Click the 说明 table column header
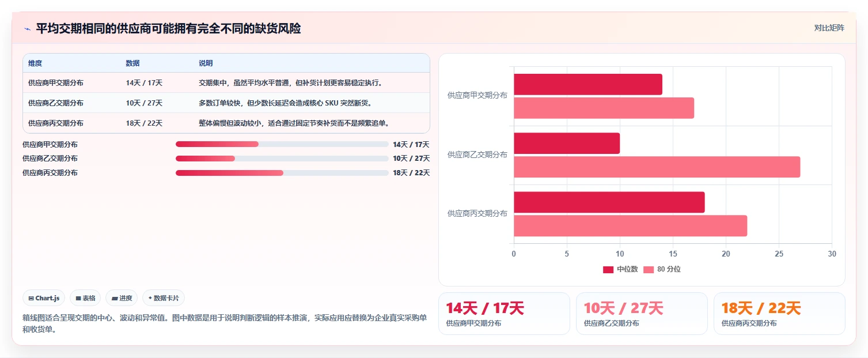The height and width of the screenshot is (358, 868). (206, 63)
